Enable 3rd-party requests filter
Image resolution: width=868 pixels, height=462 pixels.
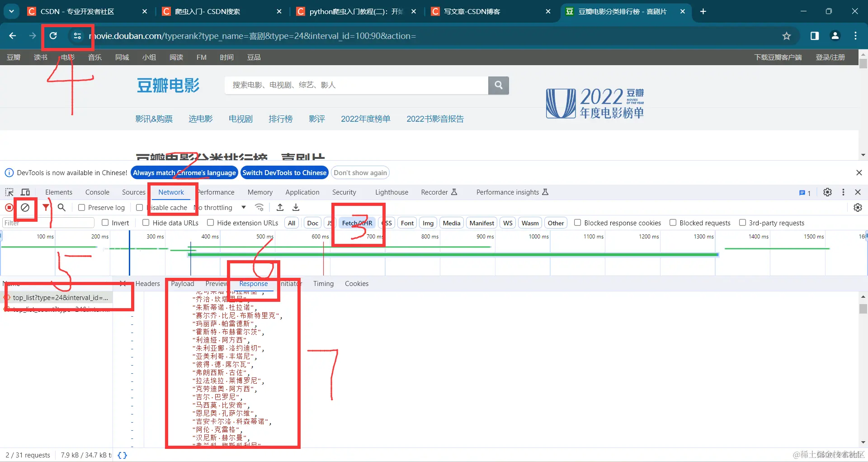pyautogui.click(x=742, y=223)
